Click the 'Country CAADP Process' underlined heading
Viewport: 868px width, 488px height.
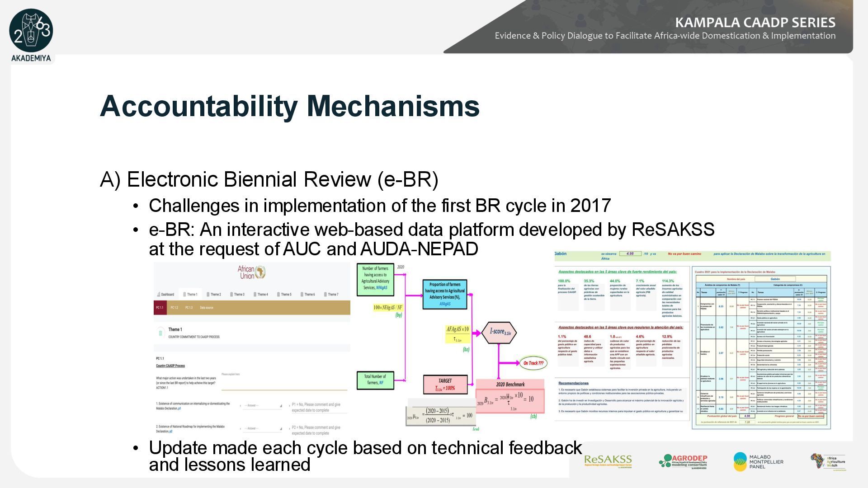170,366
